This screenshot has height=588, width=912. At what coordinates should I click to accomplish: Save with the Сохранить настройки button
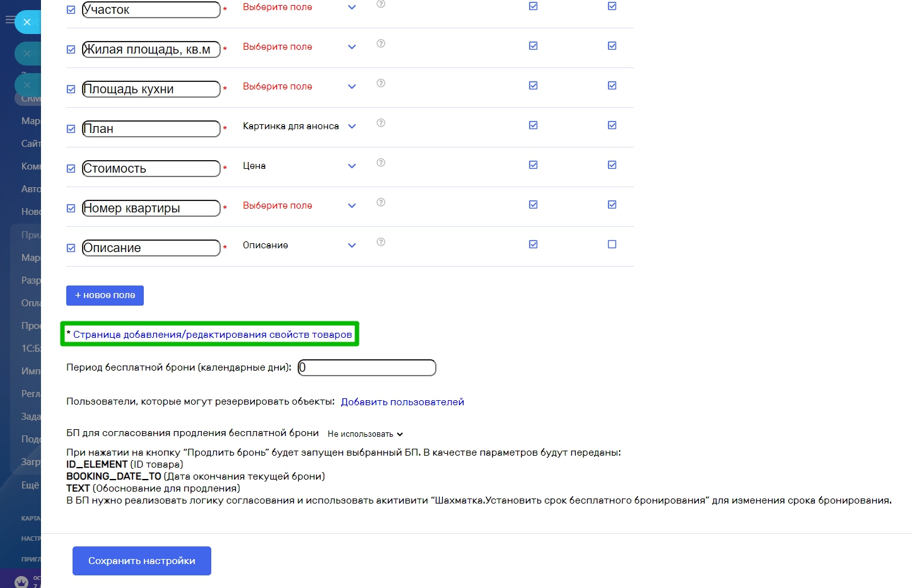click(x=142, y=561)
